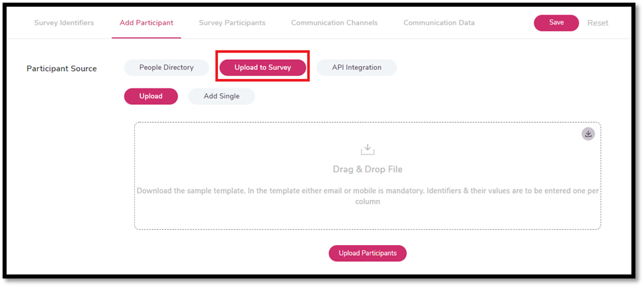This screenshot has width=644, height=287.
Task: Click the Upload Participants button
Action: click(368, 253)
